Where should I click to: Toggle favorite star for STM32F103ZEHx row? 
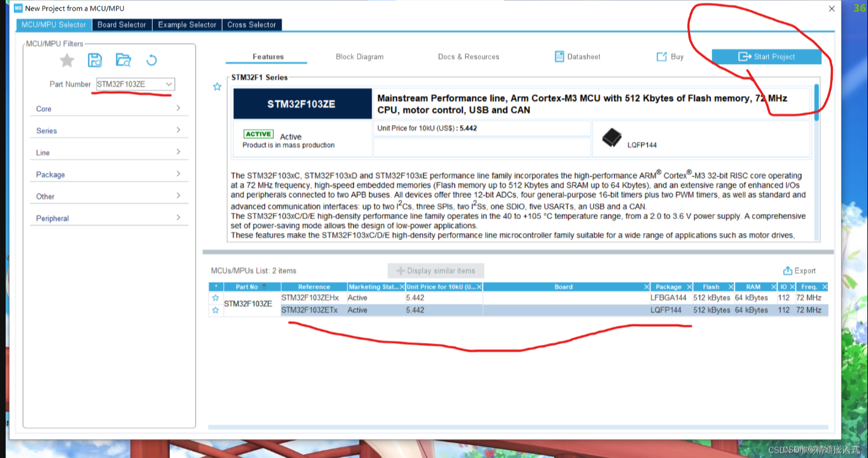coord(216,298)
